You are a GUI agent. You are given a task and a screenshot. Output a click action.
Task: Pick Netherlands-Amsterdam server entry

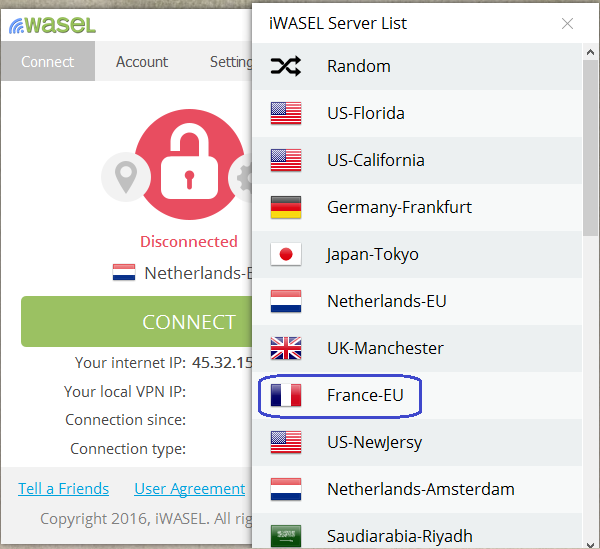(x=417, y=489)
